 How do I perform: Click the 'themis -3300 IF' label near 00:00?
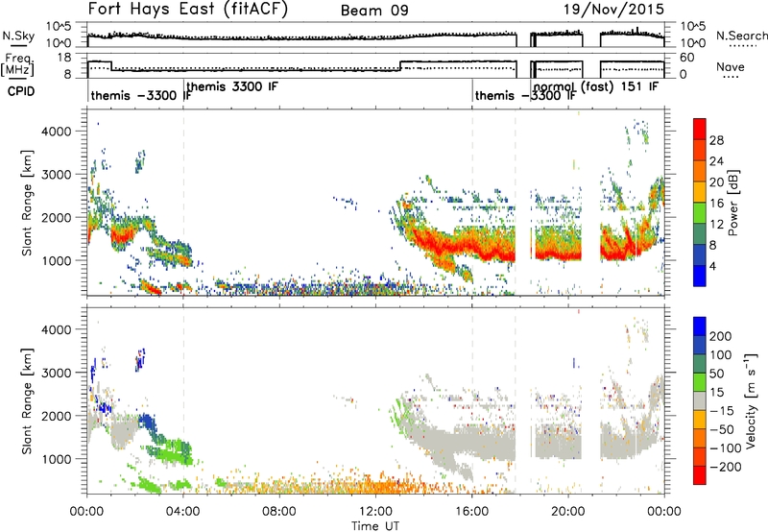pyautogui.click(x=141, y=95)
